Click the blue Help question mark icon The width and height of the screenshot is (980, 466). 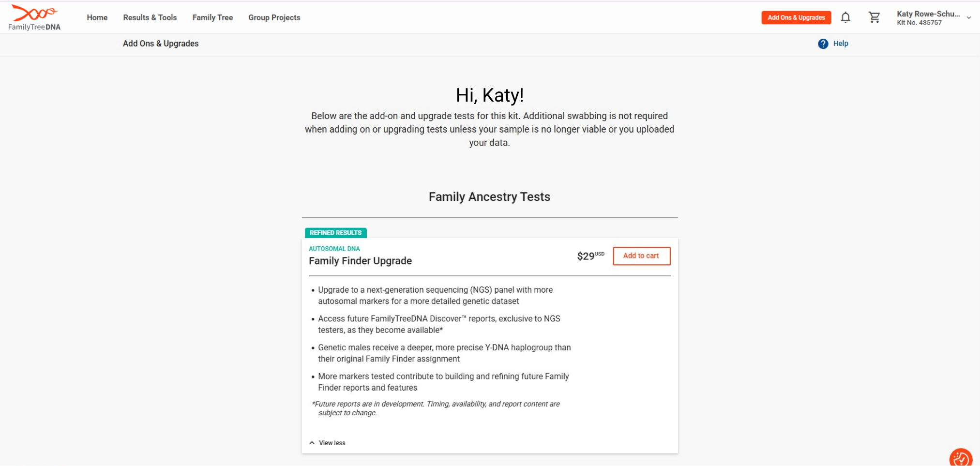coord(823,44)
